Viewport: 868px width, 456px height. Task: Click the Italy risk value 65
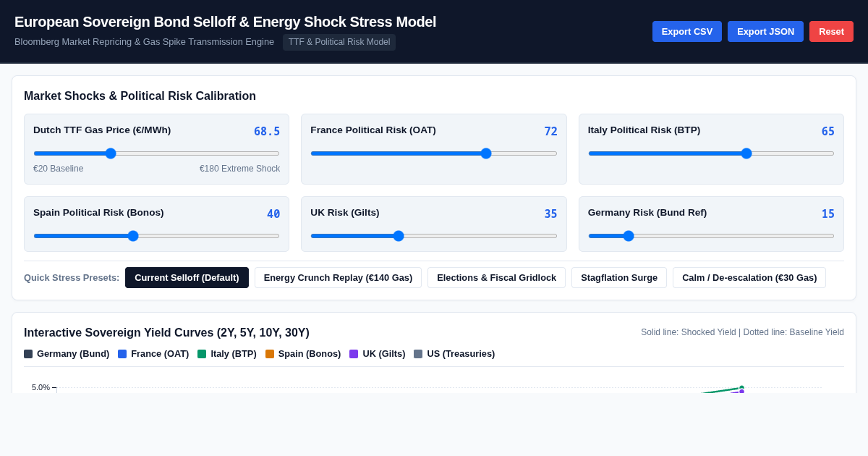[x=828, y=132]
